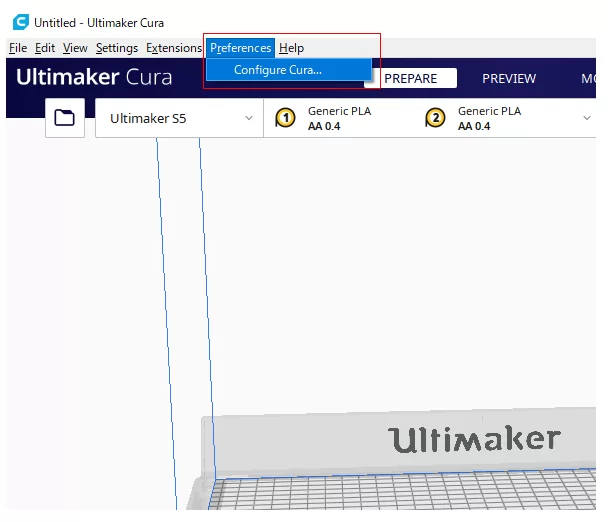
Task: Open the Edit menu
Action: [45, 48]
